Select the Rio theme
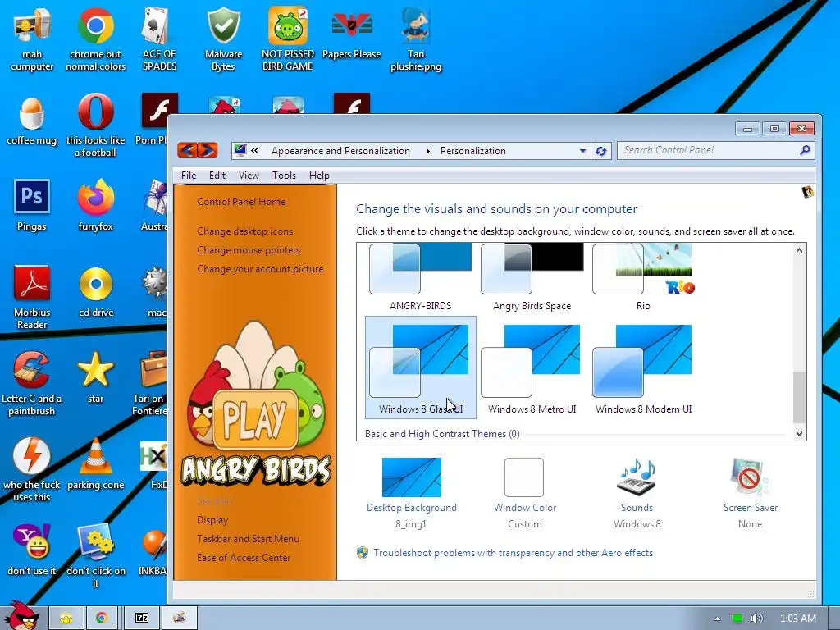 point(643,277)
